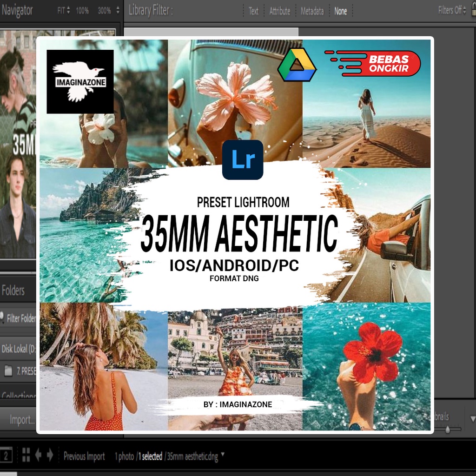Select Metadata in the Library Filter bar

click(312, 11)
